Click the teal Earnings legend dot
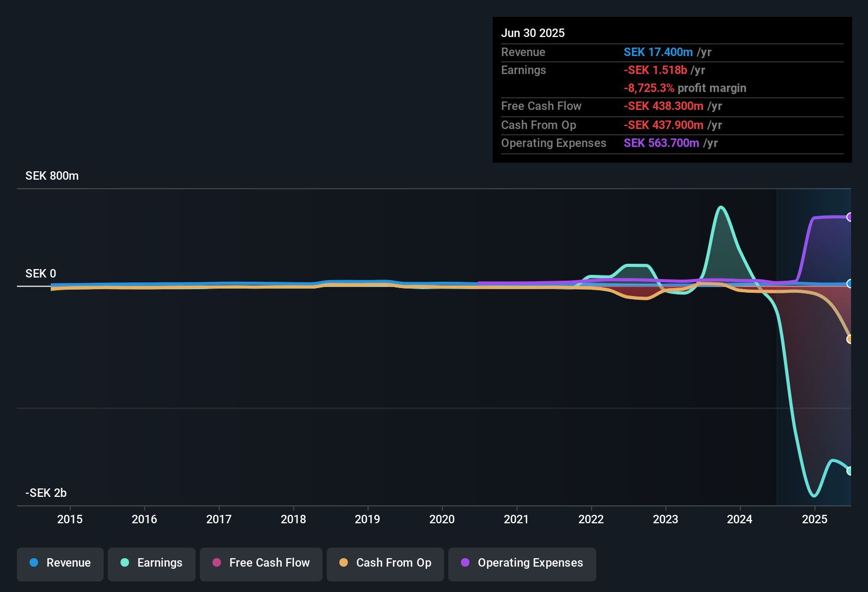The height and width of the screenshot is (592, 868). tap(125, 562)
